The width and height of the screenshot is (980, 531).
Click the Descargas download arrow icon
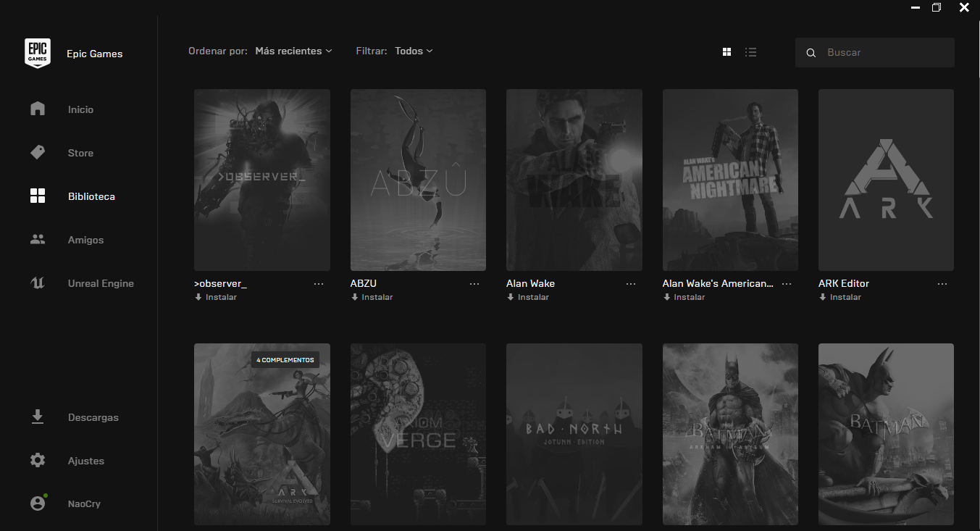click(38, 417)
